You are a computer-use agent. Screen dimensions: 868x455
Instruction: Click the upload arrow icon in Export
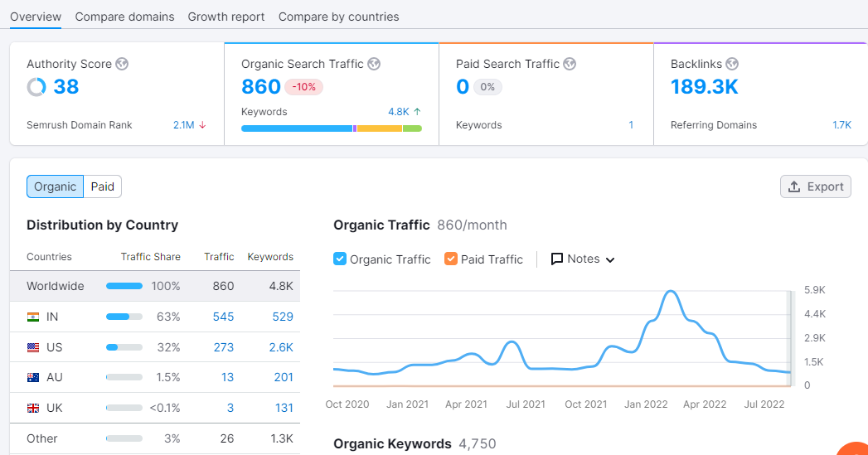pyautogui.click(x=794, y=186)
